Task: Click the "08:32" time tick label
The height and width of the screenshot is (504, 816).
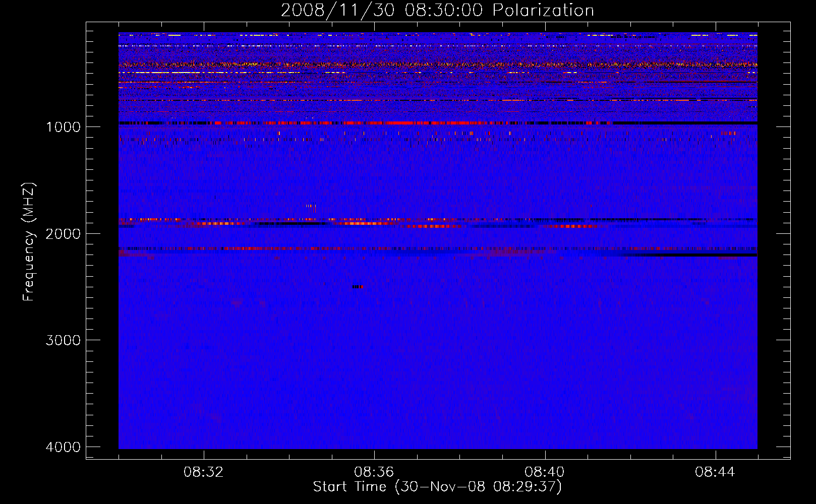Action: (204, 472)
